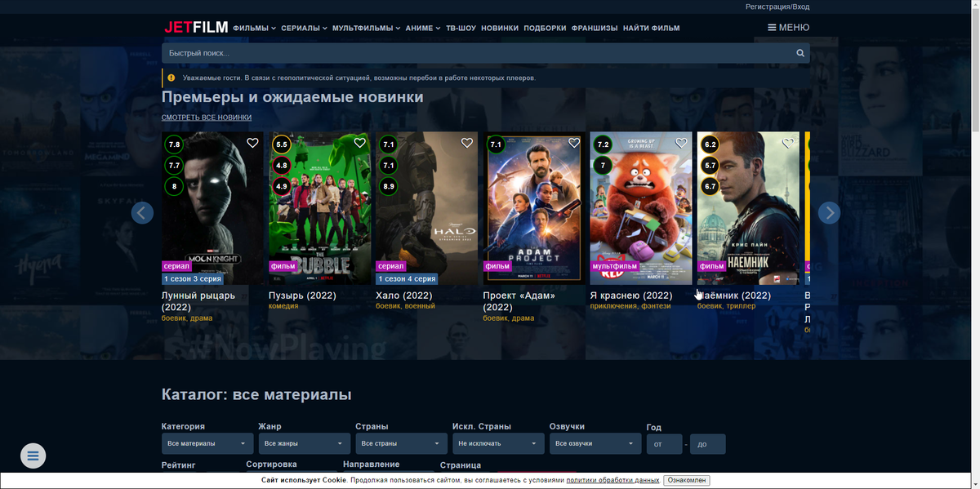Click the Наёмник poster thumbnail
Viewport: 980px width, 489px height.
tap(748, 208)
